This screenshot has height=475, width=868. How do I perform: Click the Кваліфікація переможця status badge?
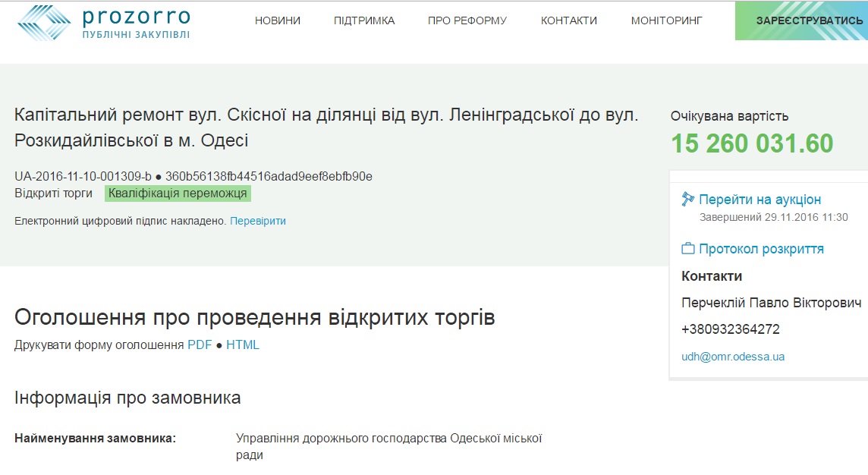click(178, 193)
